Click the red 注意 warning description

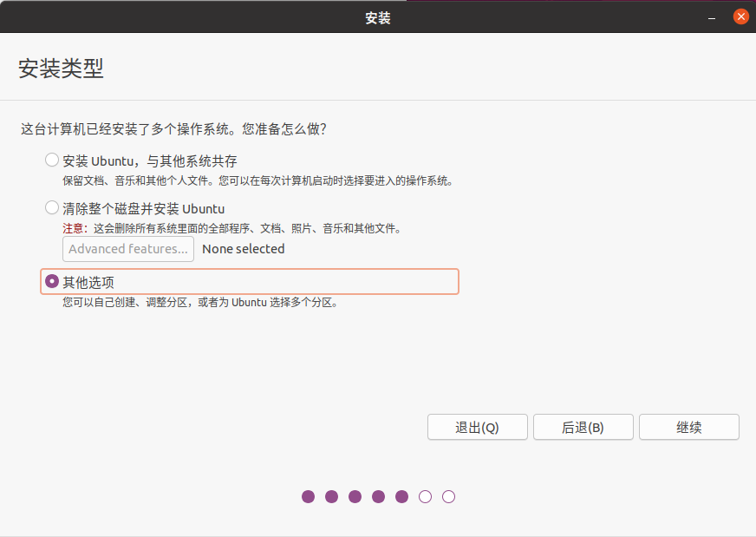[231, 228]
